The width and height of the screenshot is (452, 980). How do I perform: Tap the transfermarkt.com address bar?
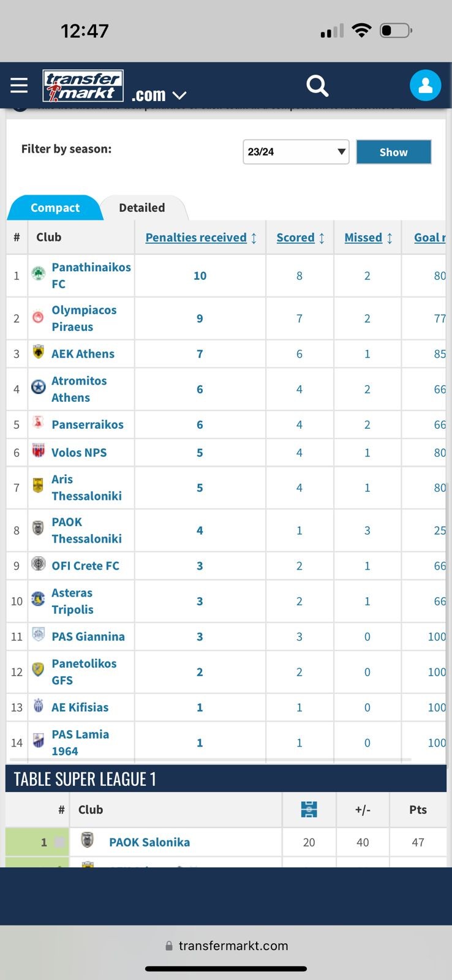(x=227, y=945)
